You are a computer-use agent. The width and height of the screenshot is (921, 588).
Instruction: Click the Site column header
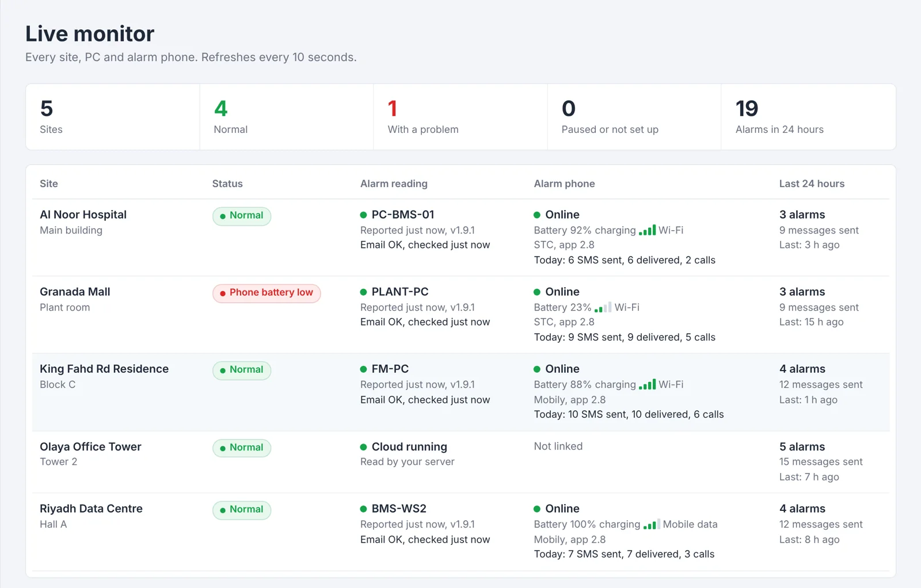[x=49, y=184]
